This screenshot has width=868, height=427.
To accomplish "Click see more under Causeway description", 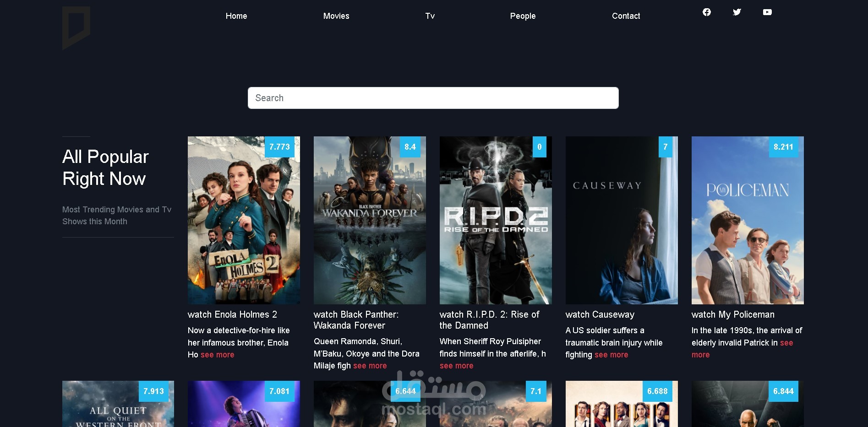I will [x=611, y=355].
